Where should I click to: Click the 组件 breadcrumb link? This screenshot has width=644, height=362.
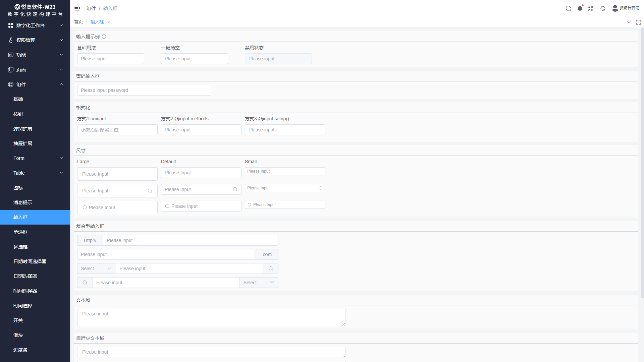(x=91, y=8)
